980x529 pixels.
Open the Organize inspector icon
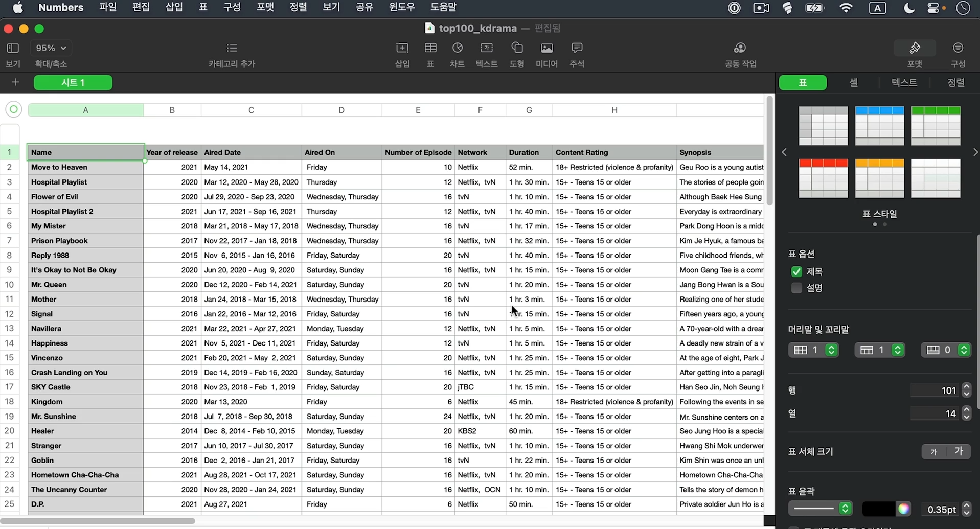point(958,48)
